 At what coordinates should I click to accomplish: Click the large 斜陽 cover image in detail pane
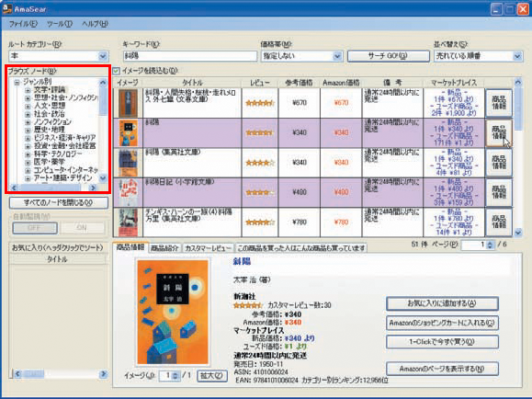tap(173, 312)
